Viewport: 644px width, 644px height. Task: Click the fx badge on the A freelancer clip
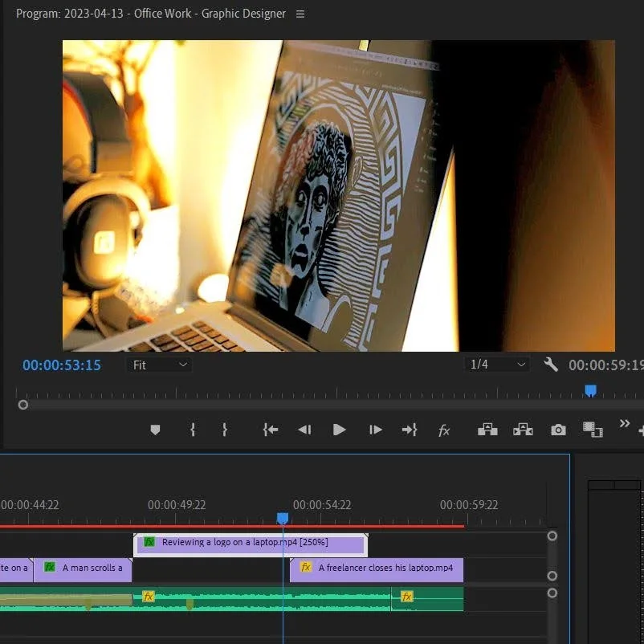click(x=306, y=567)
